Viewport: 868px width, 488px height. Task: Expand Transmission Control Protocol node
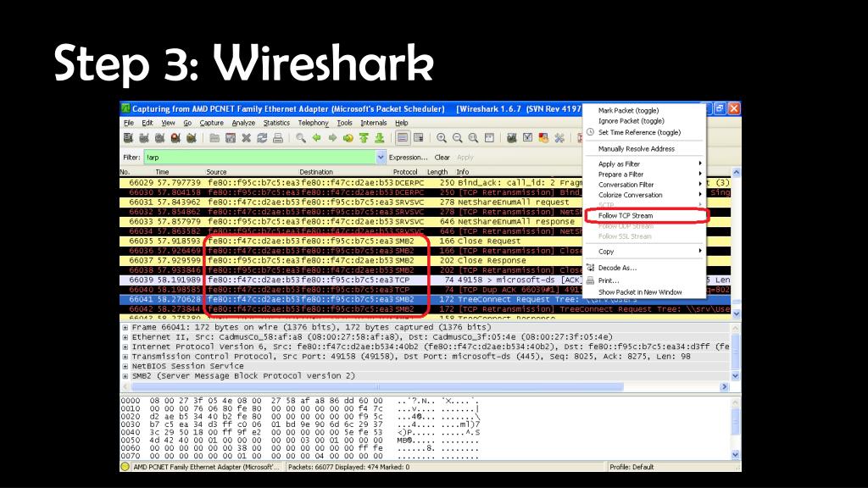coord(125,357)
